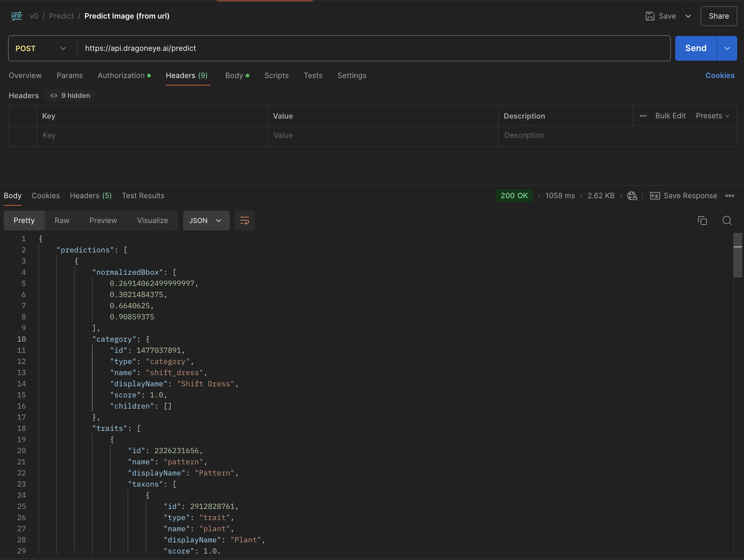Click the Share button
This screenshot has height=560, width=744.
[x=718, y=16]
